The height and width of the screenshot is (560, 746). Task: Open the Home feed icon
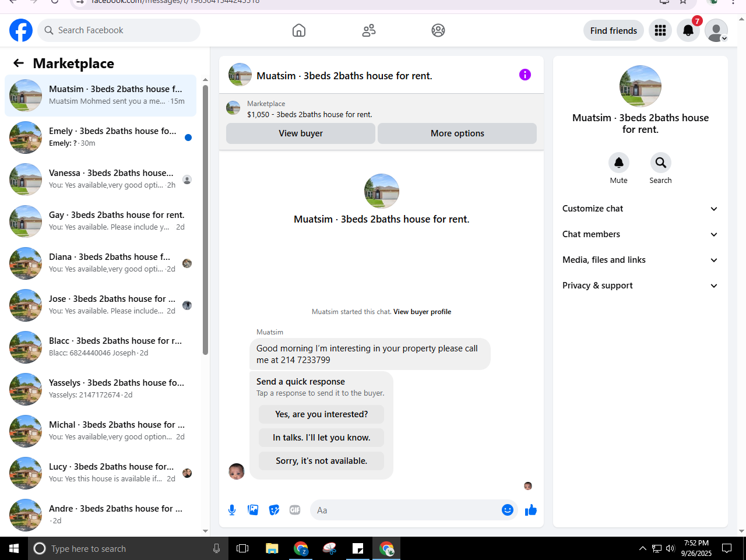[299, 30]
